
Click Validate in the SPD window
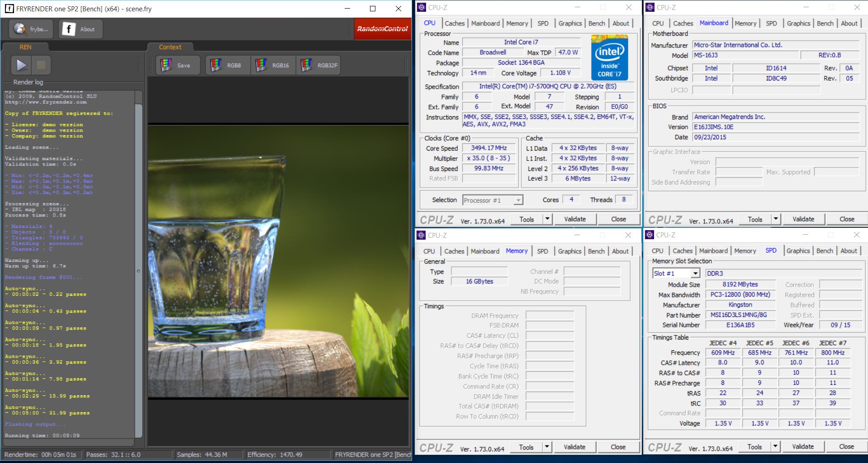[803, 447]
